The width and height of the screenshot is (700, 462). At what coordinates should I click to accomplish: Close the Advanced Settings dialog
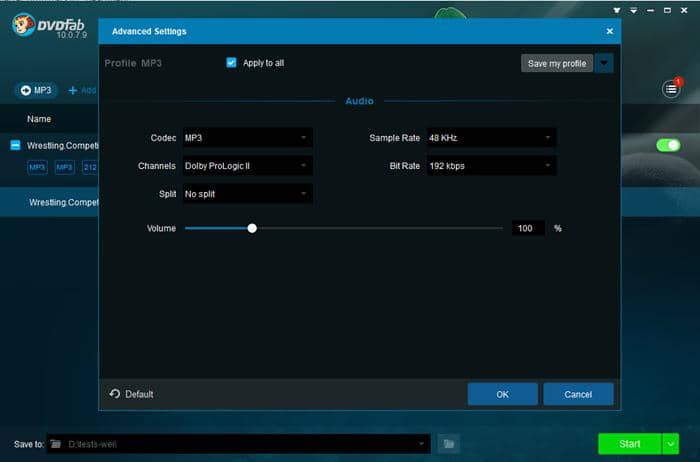[x=609, y=31]
